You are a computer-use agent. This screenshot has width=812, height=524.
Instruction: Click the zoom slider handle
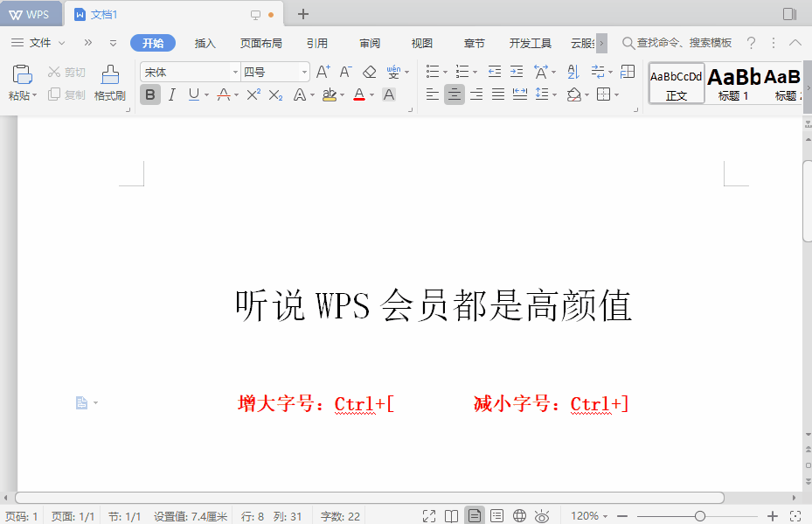(699, 516)
